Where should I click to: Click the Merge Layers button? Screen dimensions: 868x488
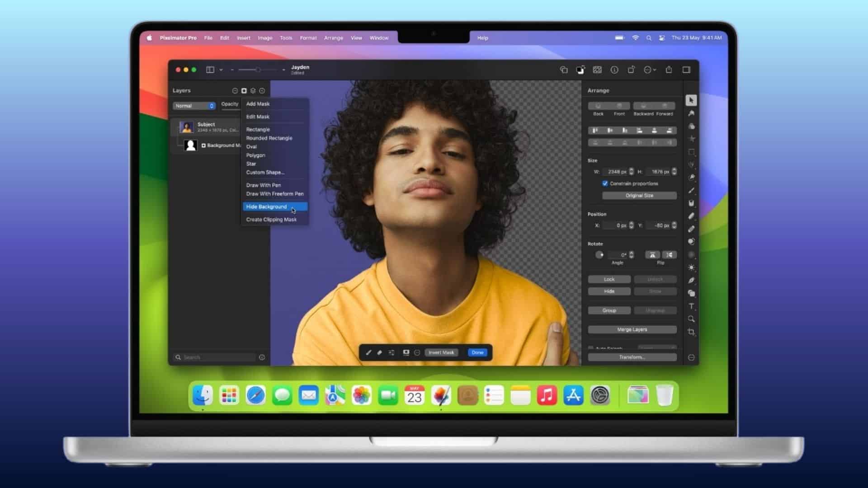click(x=632, y=329)
